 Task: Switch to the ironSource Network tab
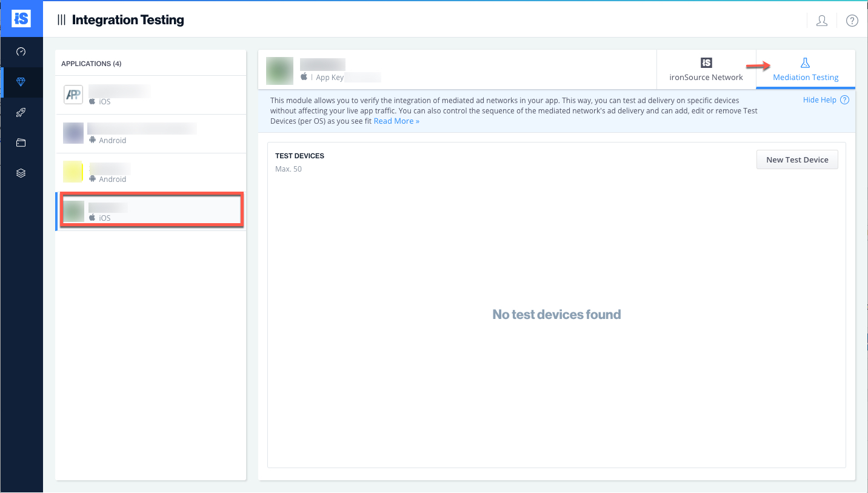(x=706, y=70)
